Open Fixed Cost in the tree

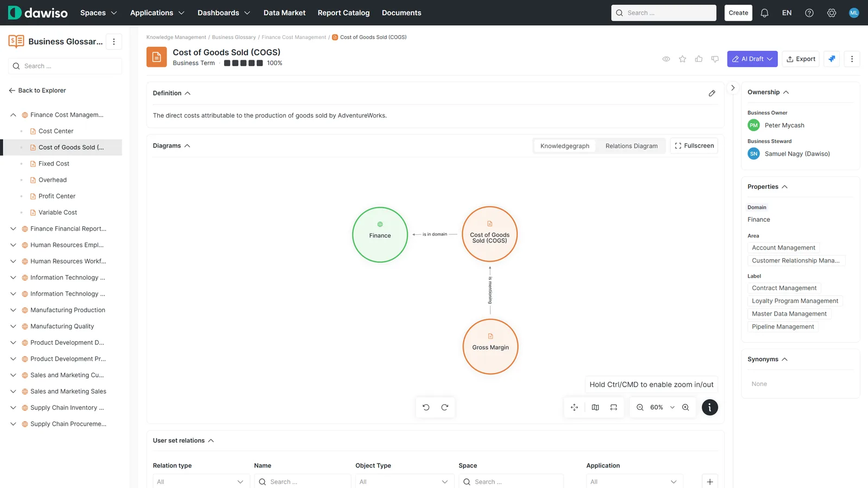click(54, 164)
